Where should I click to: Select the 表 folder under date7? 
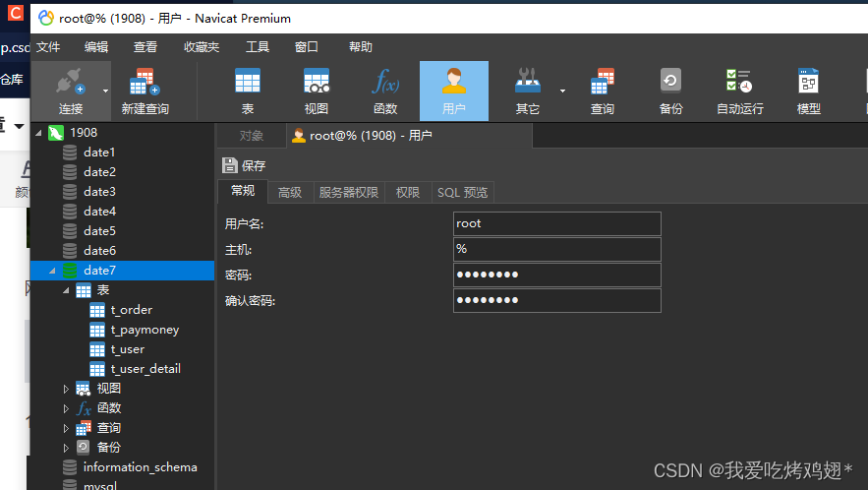pyautogui.click(x=103, y=290)
